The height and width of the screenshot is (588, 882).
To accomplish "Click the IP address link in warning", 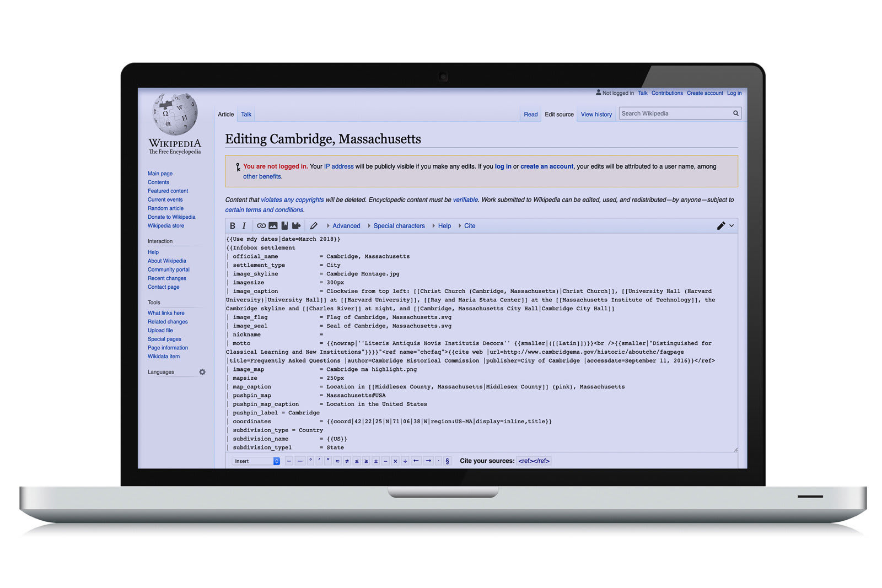I will click(x=339, y=166).
